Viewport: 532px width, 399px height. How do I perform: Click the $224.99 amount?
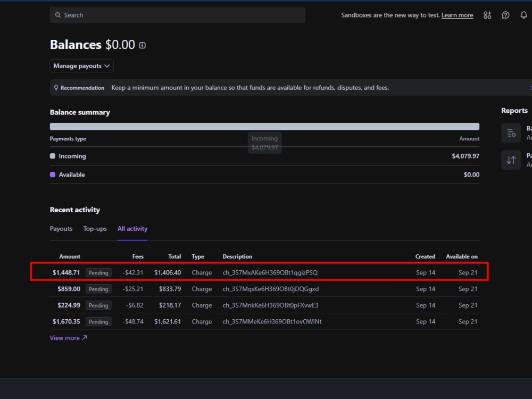69,305
